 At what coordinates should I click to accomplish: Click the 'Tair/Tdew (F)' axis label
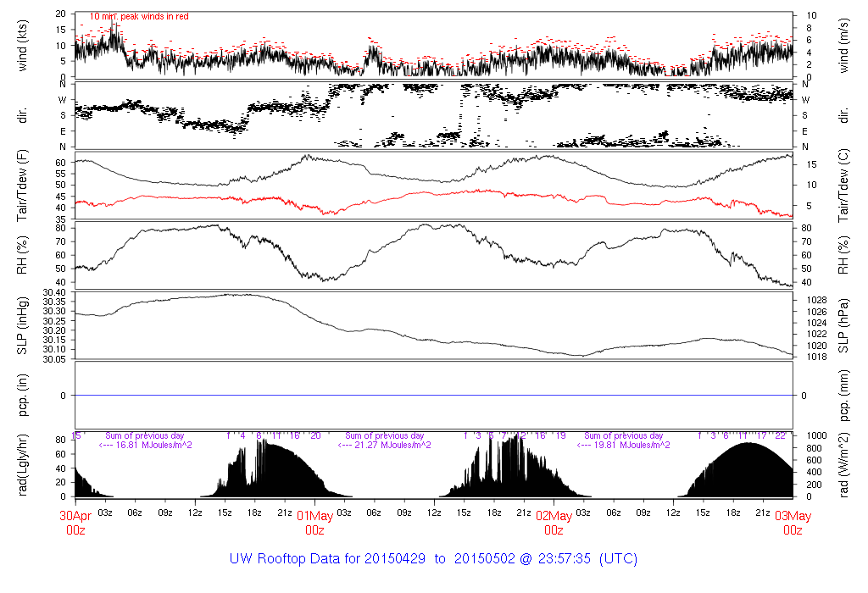point(23,186)
